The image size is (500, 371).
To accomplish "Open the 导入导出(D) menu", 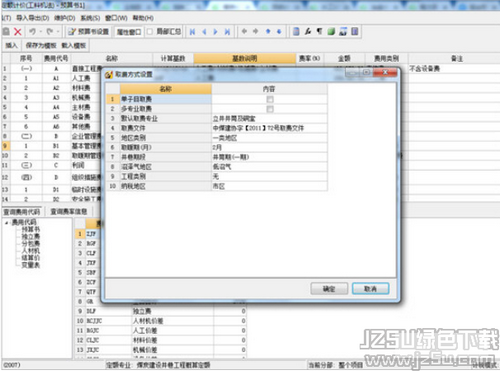I will 33,18.
